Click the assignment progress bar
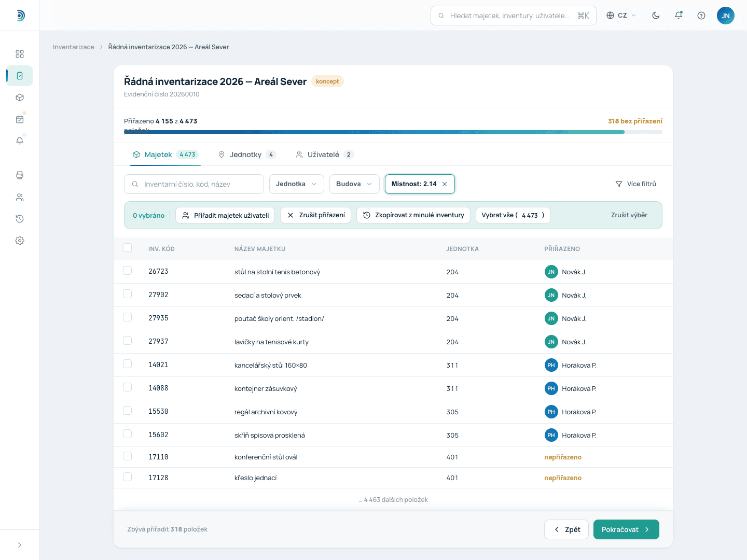The image size is (747, 560). pos(393,132)
